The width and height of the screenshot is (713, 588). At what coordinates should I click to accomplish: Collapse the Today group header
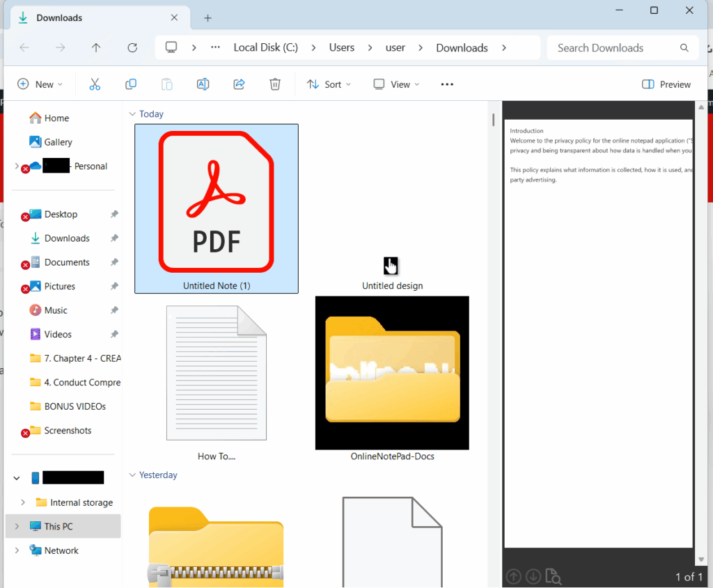(132, 114)
